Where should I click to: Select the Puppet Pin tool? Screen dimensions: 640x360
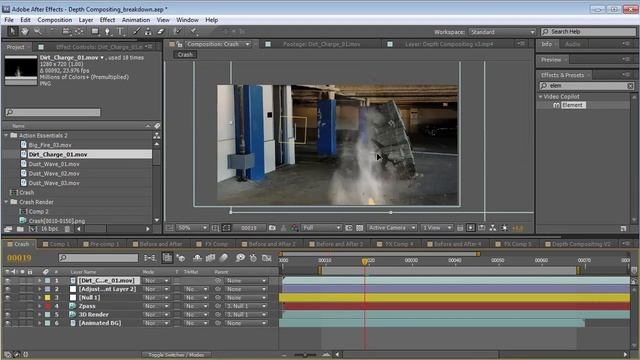tap(193, 31)
